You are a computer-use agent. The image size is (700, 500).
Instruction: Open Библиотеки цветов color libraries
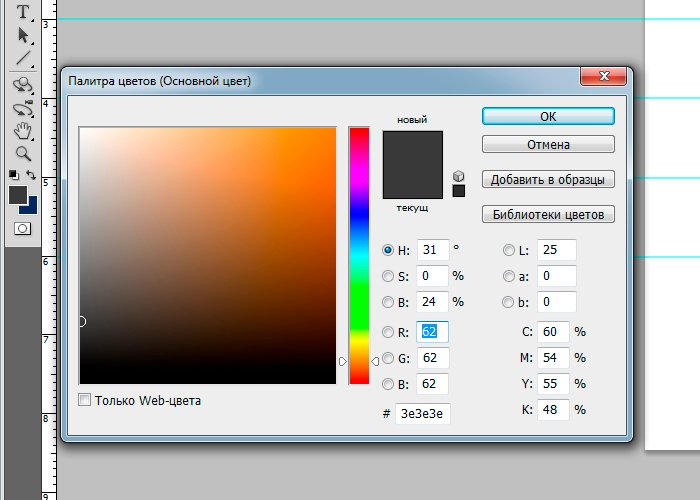click(x=547, y=214)
